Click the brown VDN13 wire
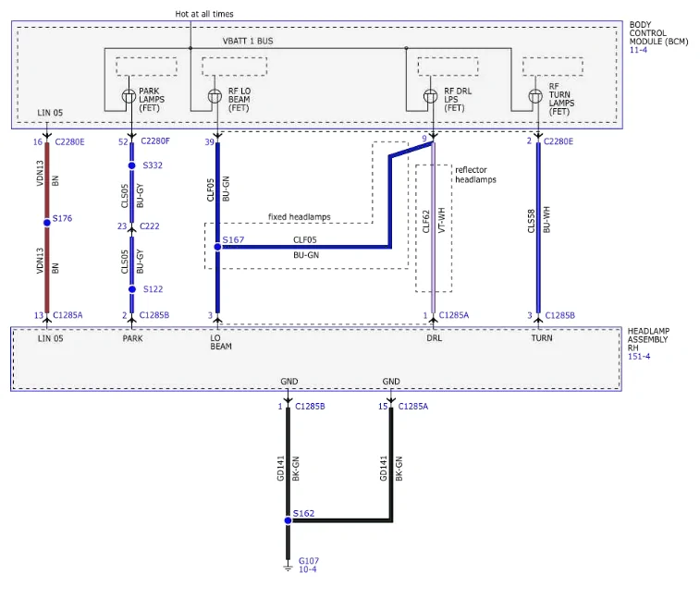 coord(47,227)
